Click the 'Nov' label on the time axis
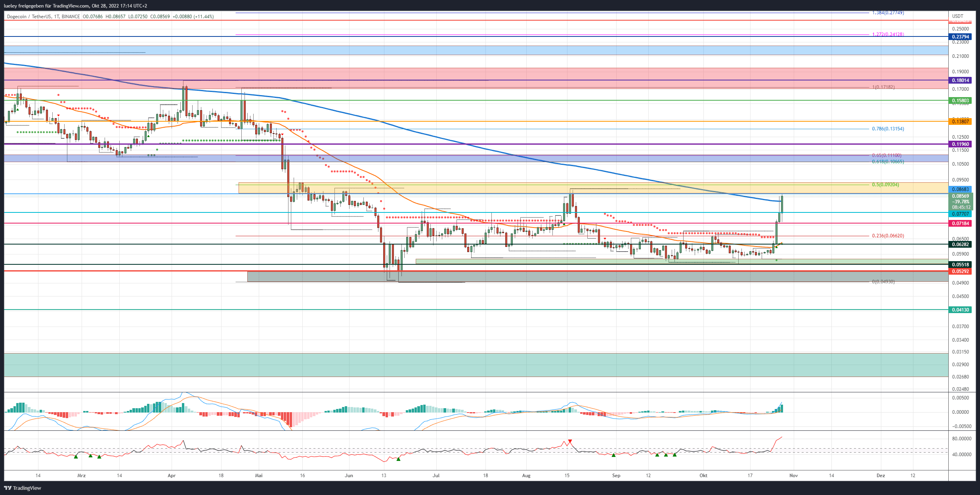This screenshot has height=495, width=980. tap(793, 476)
